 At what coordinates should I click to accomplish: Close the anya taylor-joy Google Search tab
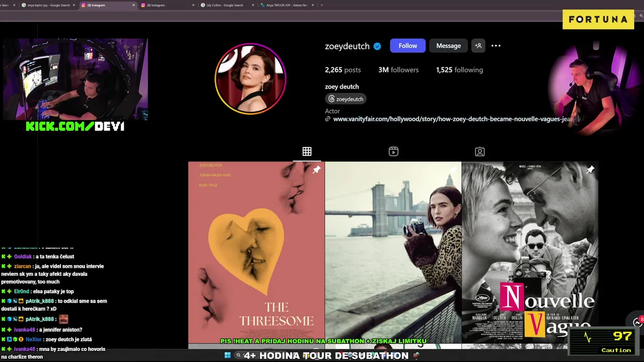(x=74, y=5)
